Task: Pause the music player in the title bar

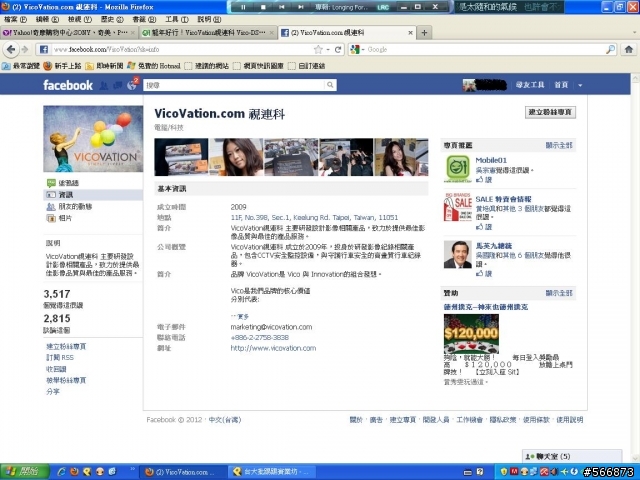Action: 243,7
